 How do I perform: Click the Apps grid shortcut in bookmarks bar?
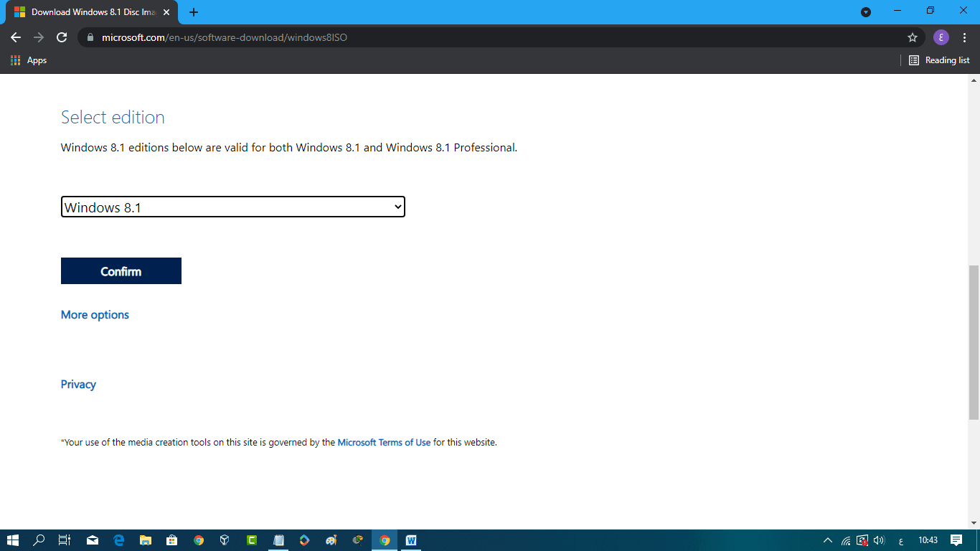pos(29,60)
